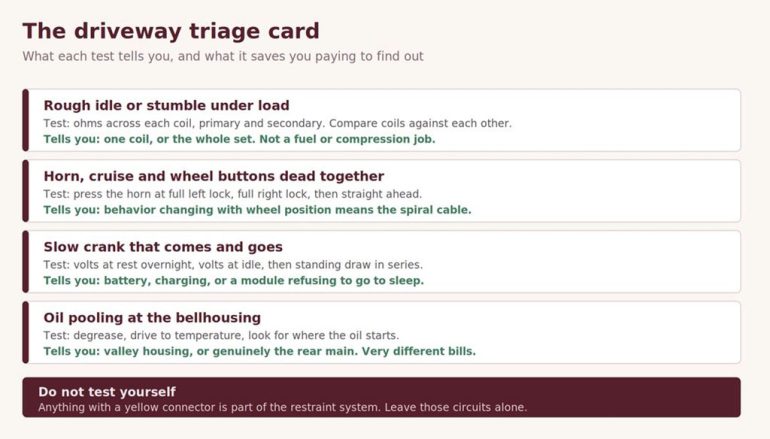The width and height of the screenshot is (770, 439).
Task: Open the Horn, cruise and wheel buttons heading
Action: (214, 176)
